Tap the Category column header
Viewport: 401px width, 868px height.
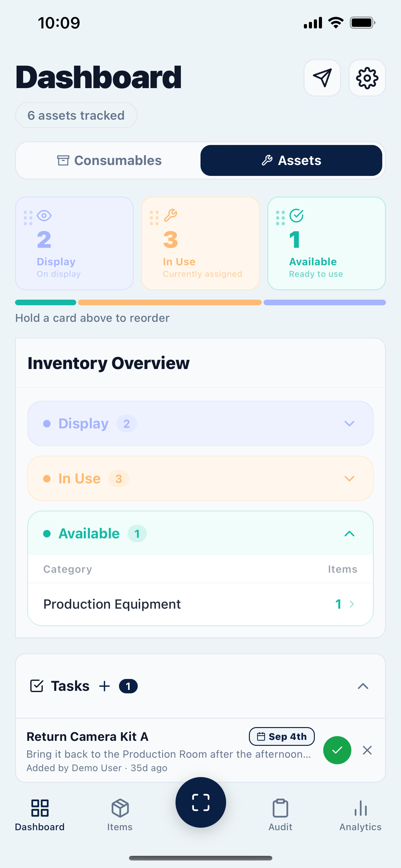click(x=68, y=569)
